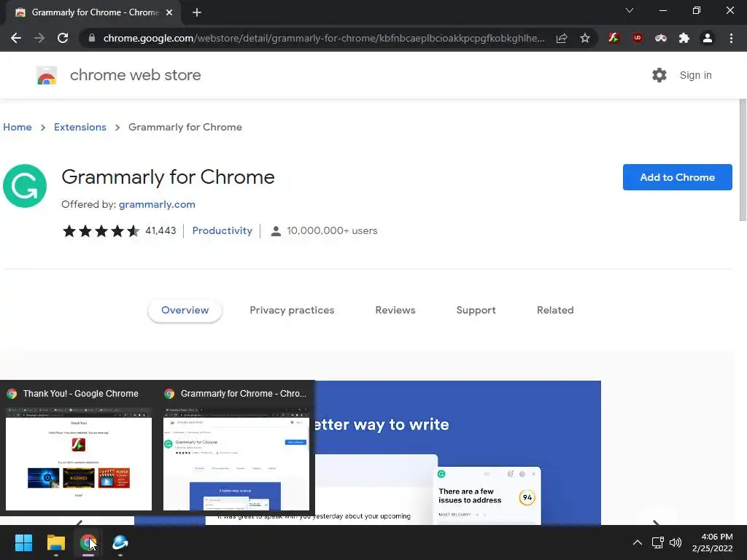Open Chrome's three-dot menu
Viewport: 747px width, 560px height.
731,38
